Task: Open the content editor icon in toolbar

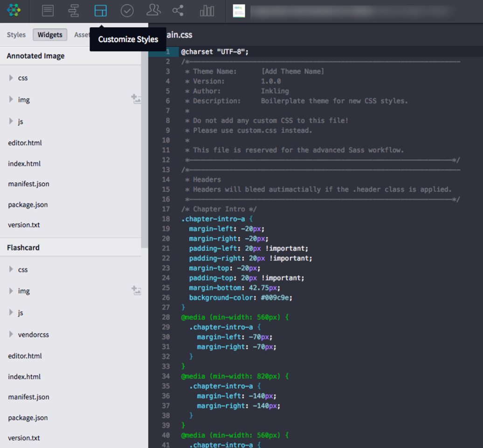Action: [x=48, y=10]
